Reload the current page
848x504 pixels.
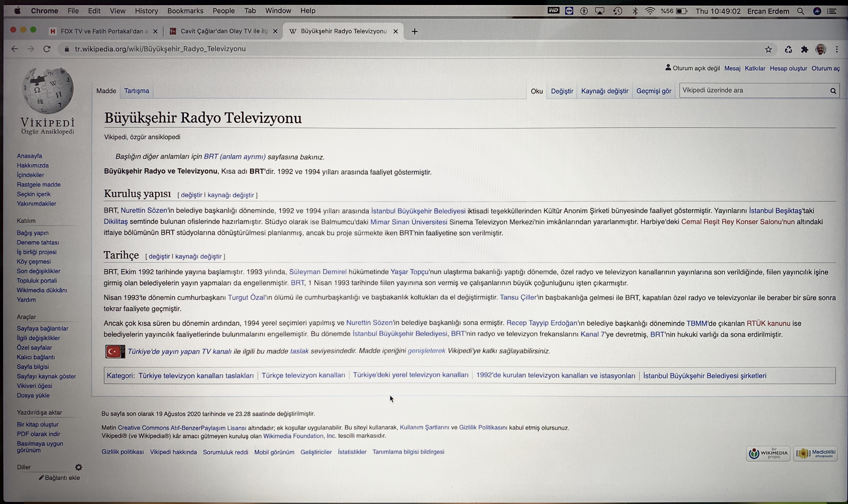(47, 49)
